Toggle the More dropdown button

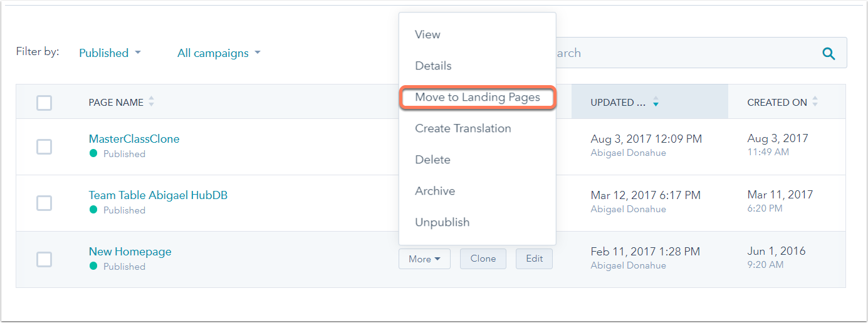coord(424,259)
